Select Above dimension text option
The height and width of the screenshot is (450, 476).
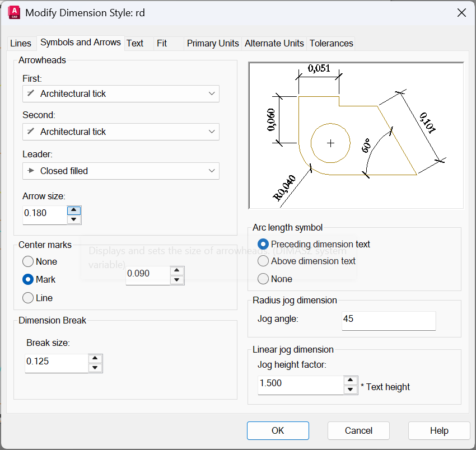(263, 261)
